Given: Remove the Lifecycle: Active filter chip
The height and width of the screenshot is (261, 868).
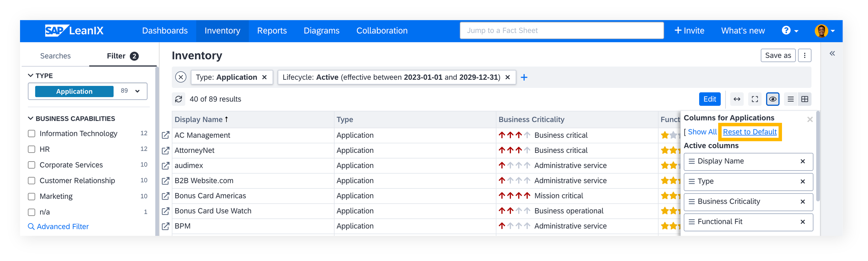Looking at the screenshot, I should (508, 77).
